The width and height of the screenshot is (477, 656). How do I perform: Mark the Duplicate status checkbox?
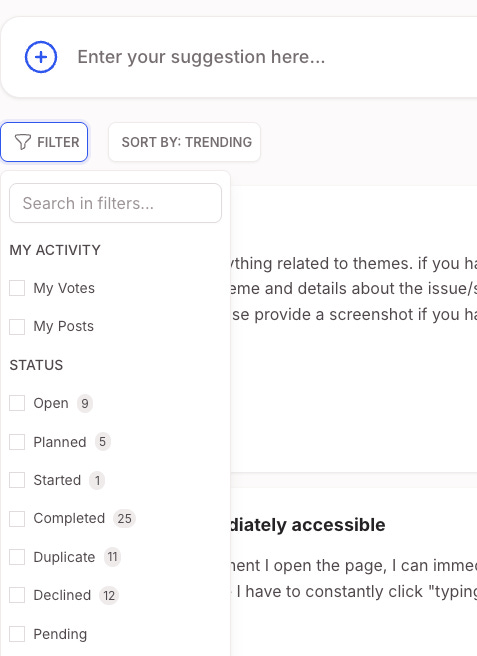point(17,557)
